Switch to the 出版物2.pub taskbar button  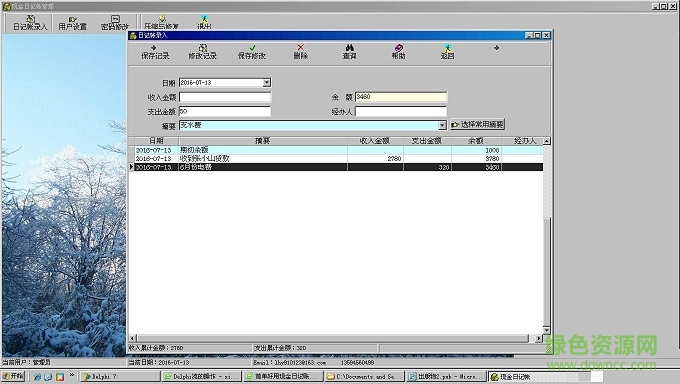tap(446, 377)
